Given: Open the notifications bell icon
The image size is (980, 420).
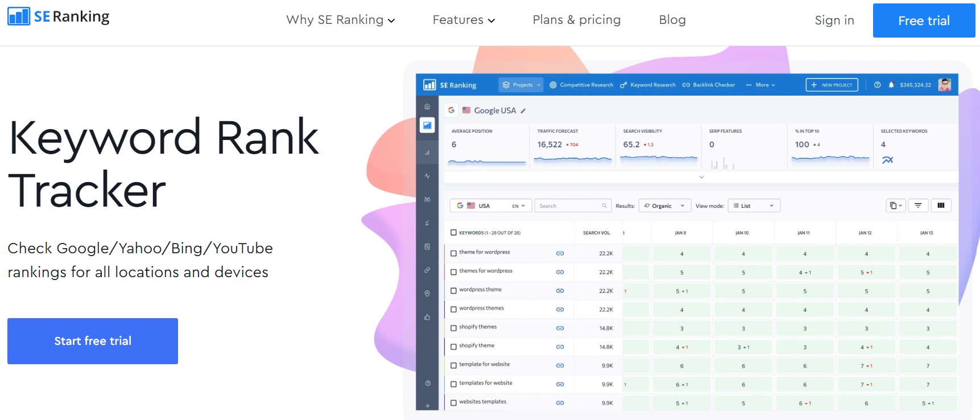Looking at the screenshot, I should [892, 85].
